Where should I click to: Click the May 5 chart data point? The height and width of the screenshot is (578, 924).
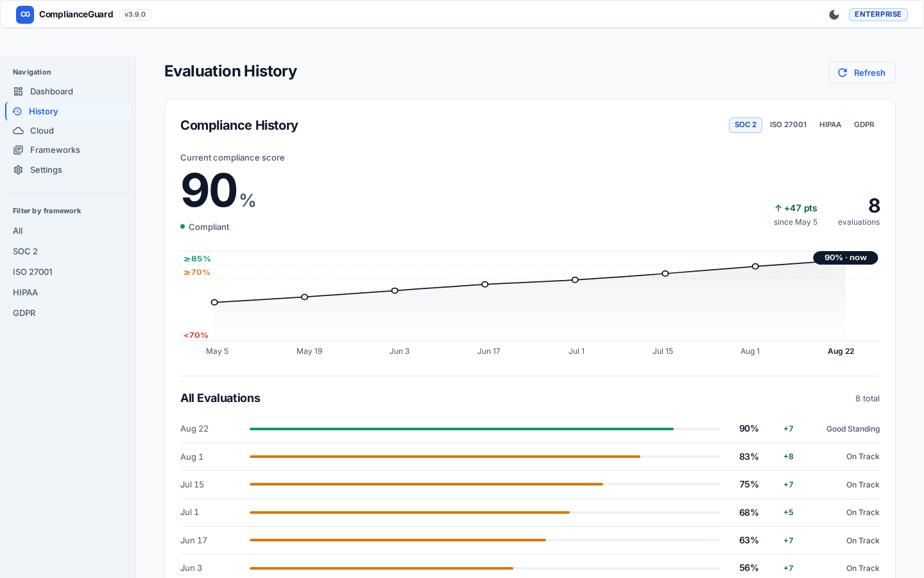[x=214, y=302]
